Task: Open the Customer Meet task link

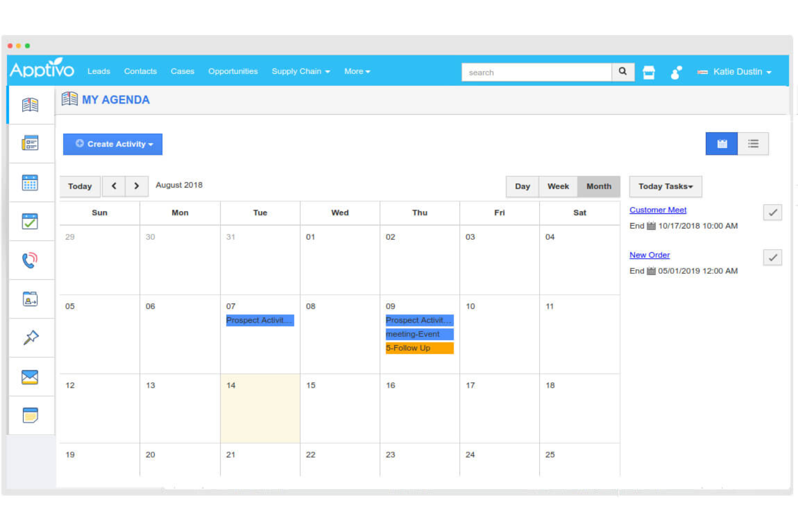Action: [658, 210]
